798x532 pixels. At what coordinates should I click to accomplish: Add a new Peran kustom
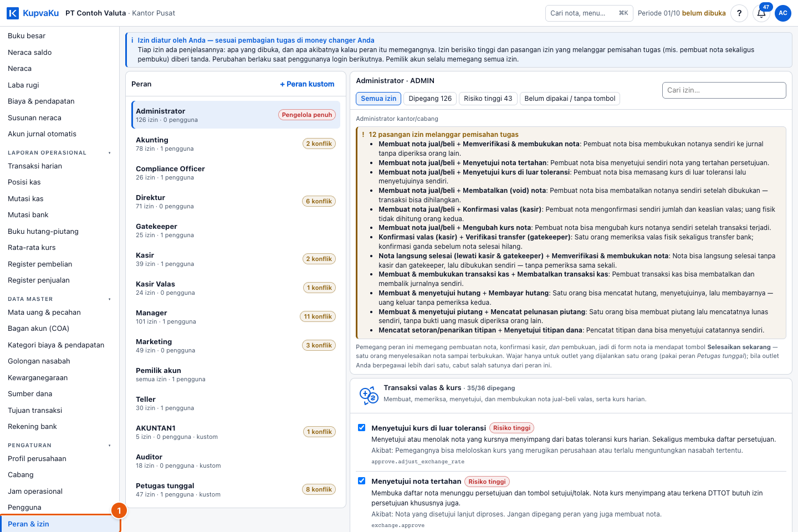pos(307,84)
